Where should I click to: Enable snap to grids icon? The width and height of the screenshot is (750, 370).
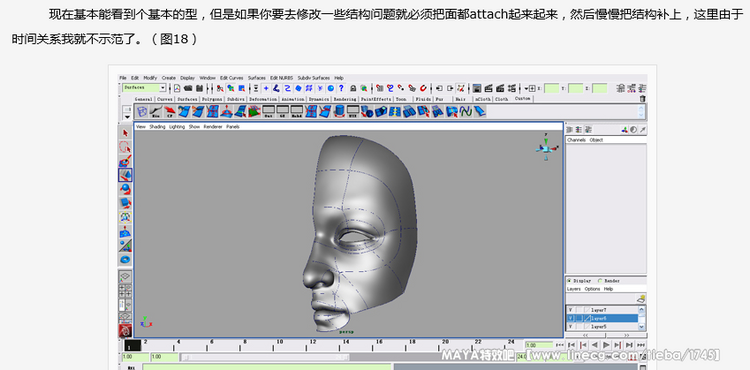(379, 88)
